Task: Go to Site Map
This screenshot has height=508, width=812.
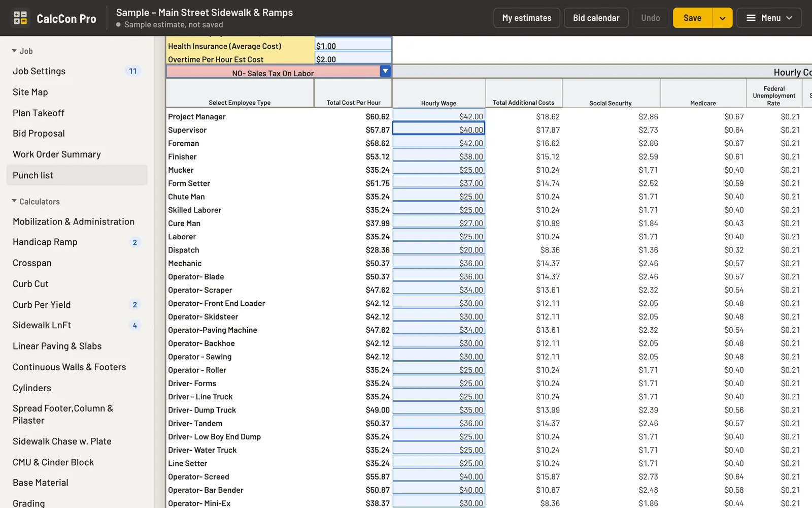Action: tap(77, 92)
